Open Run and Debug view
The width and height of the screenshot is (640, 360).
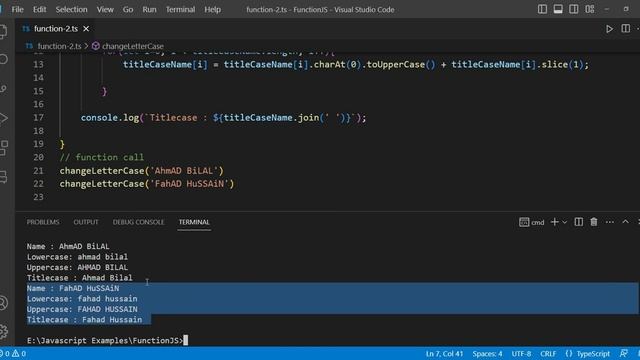click(3, 118)
